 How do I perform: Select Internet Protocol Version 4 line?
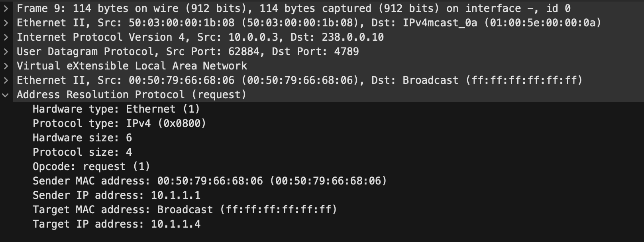[x=200, y=37]
